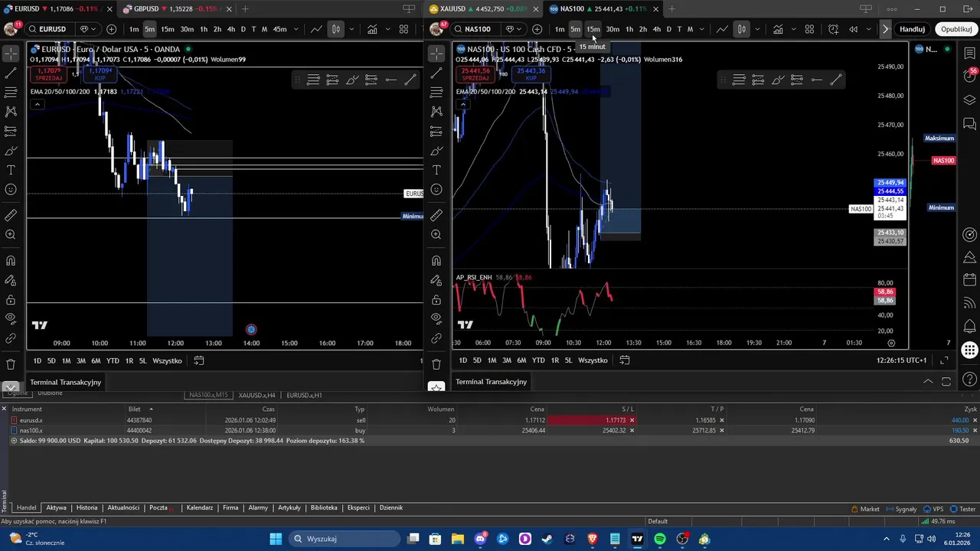Select the YTD range in EURUSD chart
Screen dimensions: 980x551
coord(113,360)
